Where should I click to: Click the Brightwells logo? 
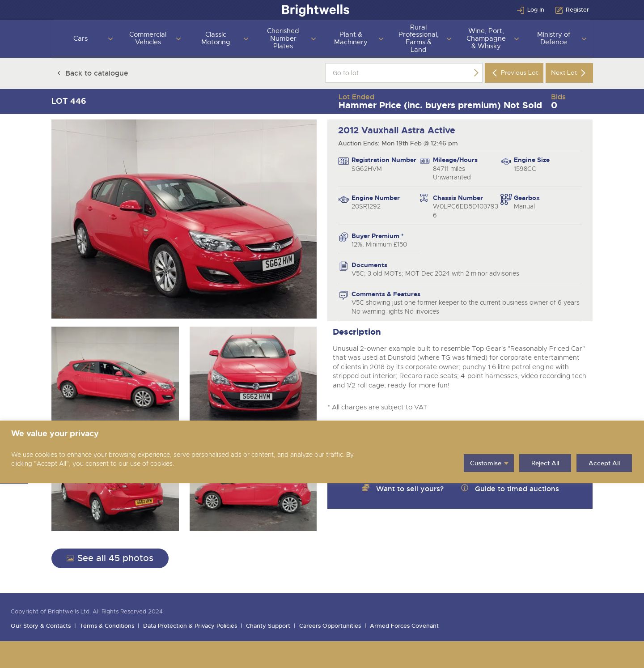[x=315, y=10]
